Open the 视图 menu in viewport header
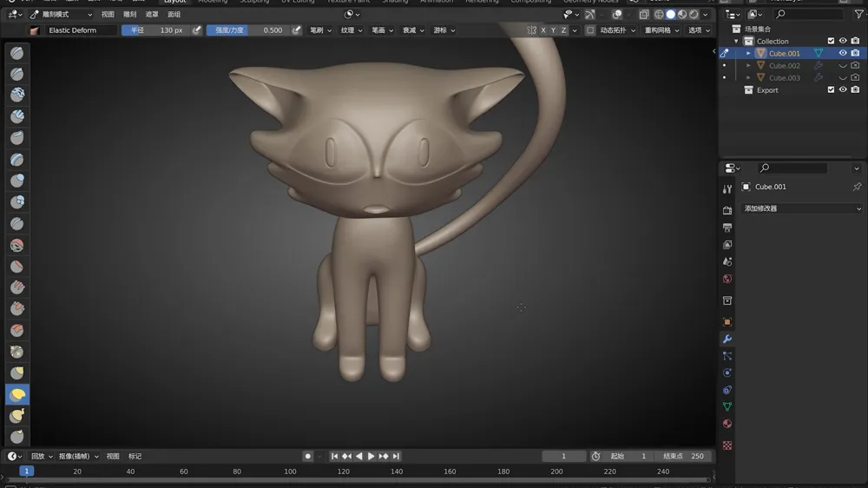 click(108, 15)
